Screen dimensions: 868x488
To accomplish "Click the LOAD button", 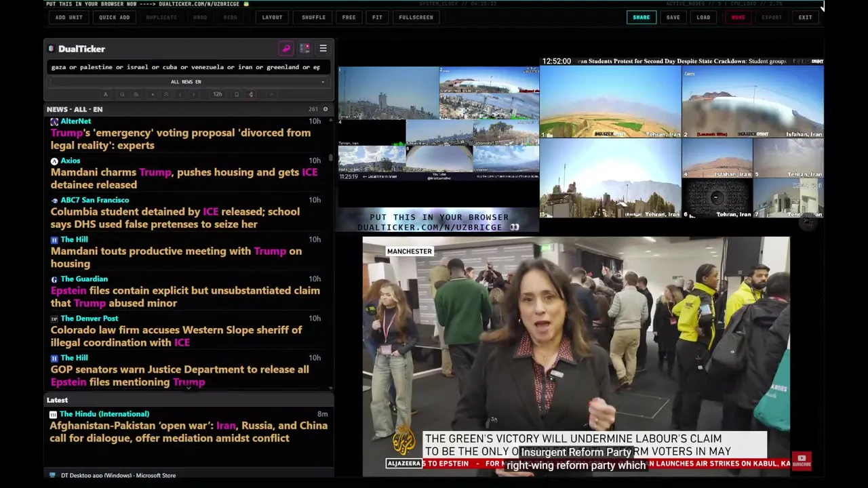I will pos(703,18).
